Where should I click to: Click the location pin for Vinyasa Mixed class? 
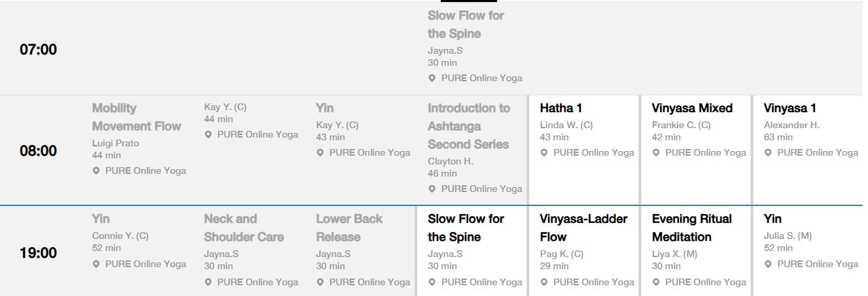(x=657, y=153)
